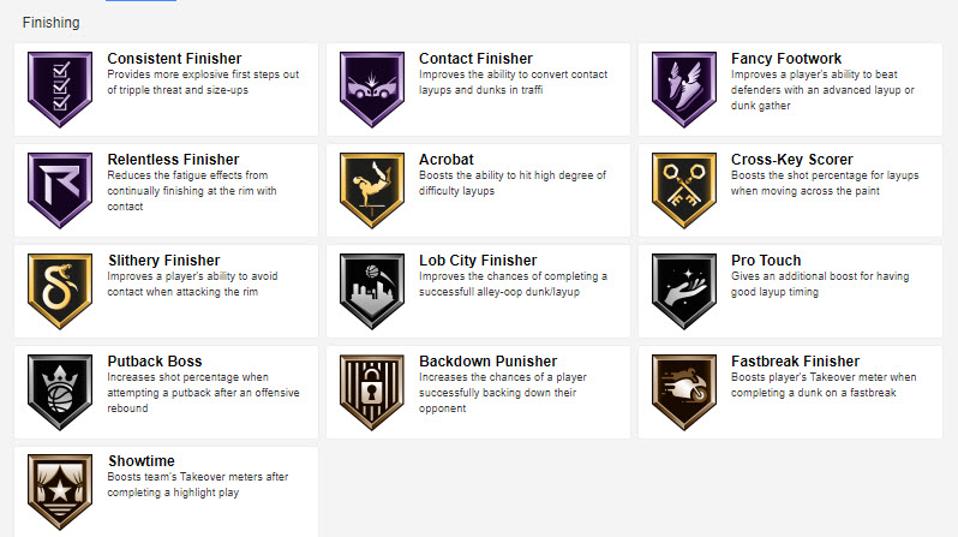Select the Pro Touch card description
Image resolution: width=958 pixels, height=537 pixels.
click(820, 284)
